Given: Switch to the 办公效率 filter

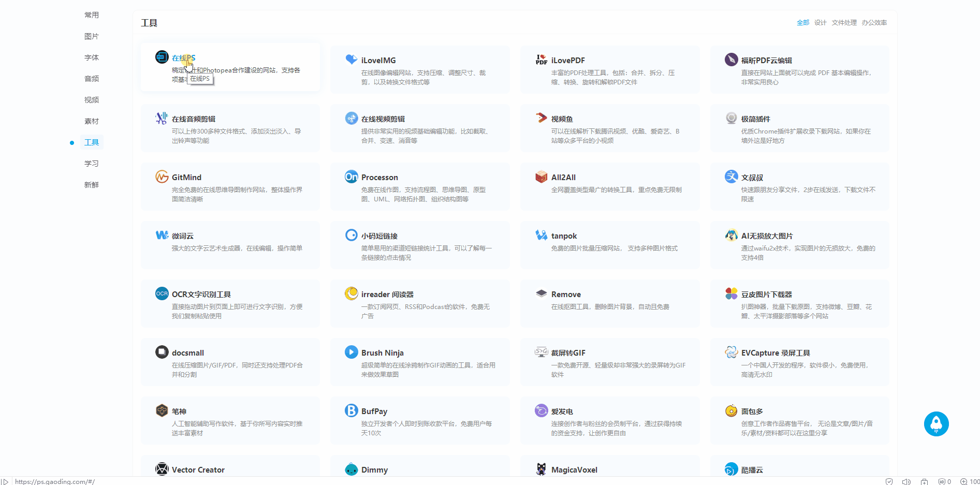Looking at the screenshot, I should pyautogui.click(x=874, y=23).
